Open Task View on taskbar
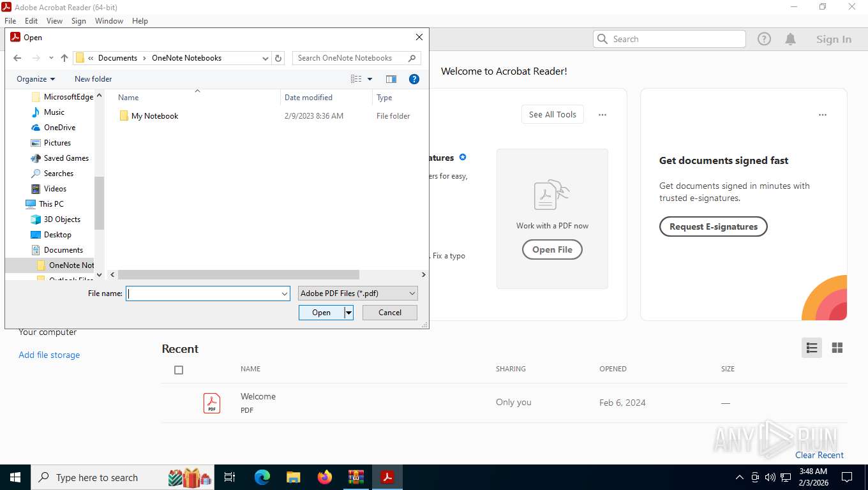Viewport: 868px width, 490px height. pos(230,477)
